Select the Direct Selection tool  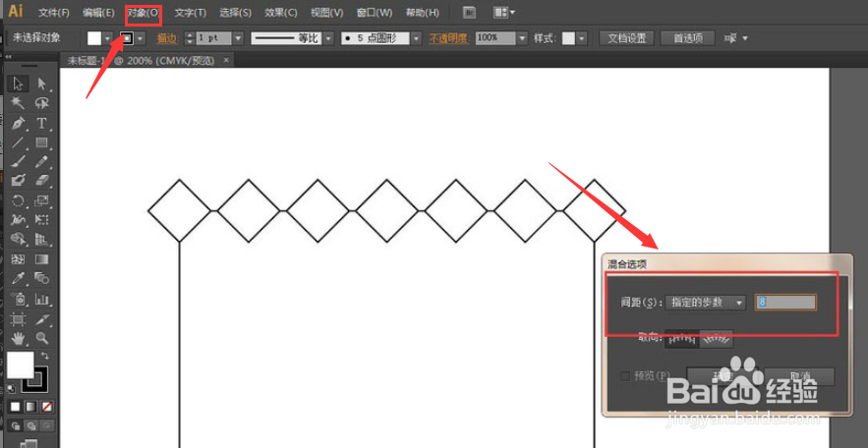point(42,84)
